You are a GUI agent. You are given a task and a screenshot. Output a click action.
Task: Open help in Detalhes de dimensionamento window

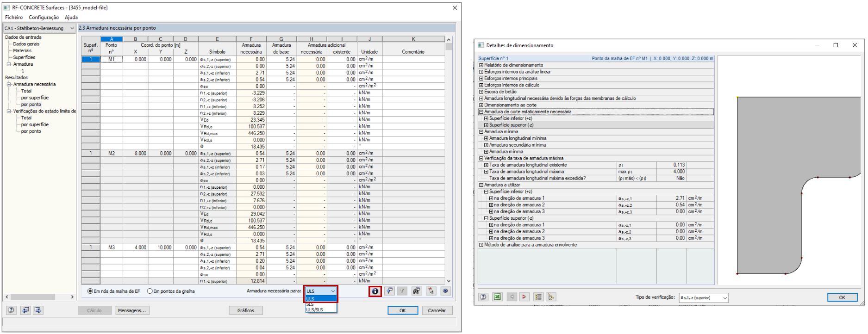(483, 297)
